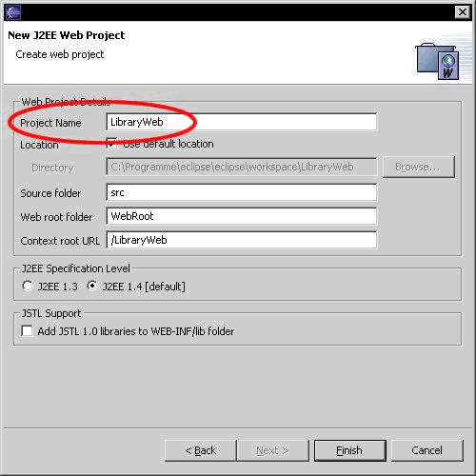Enable Add JSTL 1.0 libraries checkbox

[x=27, y=330]
